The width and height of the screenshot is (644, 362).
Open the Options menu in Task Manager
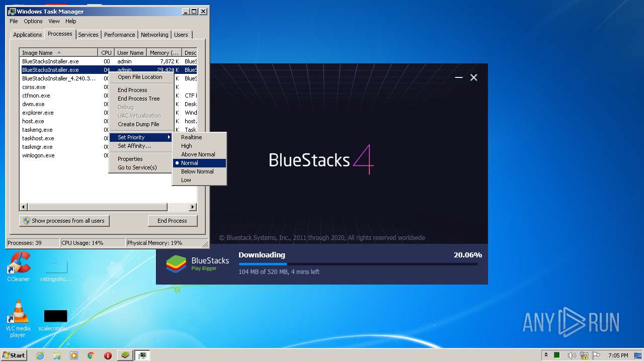click(x=33, y=21)
